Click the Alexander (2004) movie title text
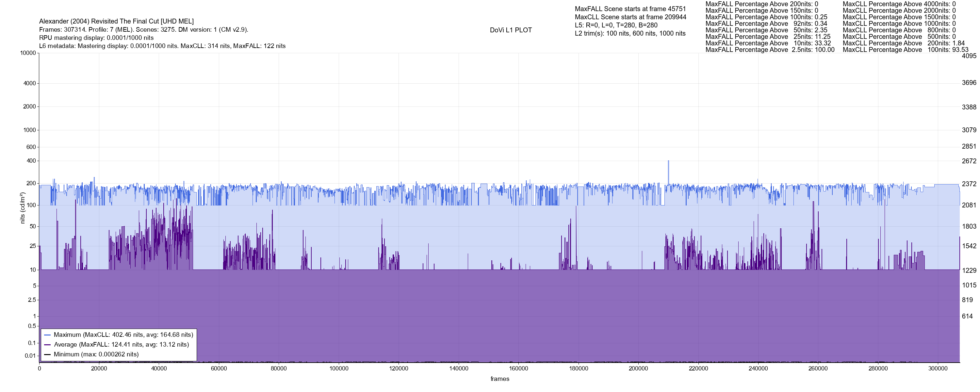The width and height of the screenshot is (980, 392). point(116,21)
